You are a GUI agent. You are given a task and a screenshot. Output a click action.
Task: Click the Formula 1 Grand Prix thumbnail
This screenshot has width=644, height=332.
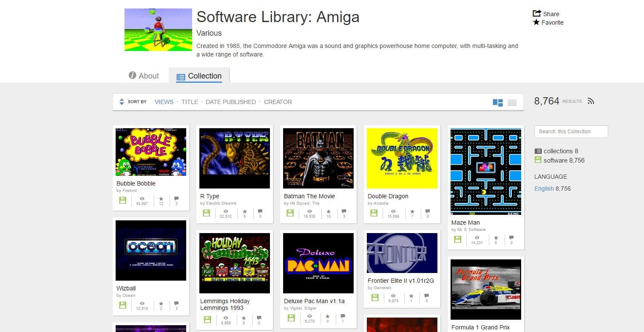486,290
